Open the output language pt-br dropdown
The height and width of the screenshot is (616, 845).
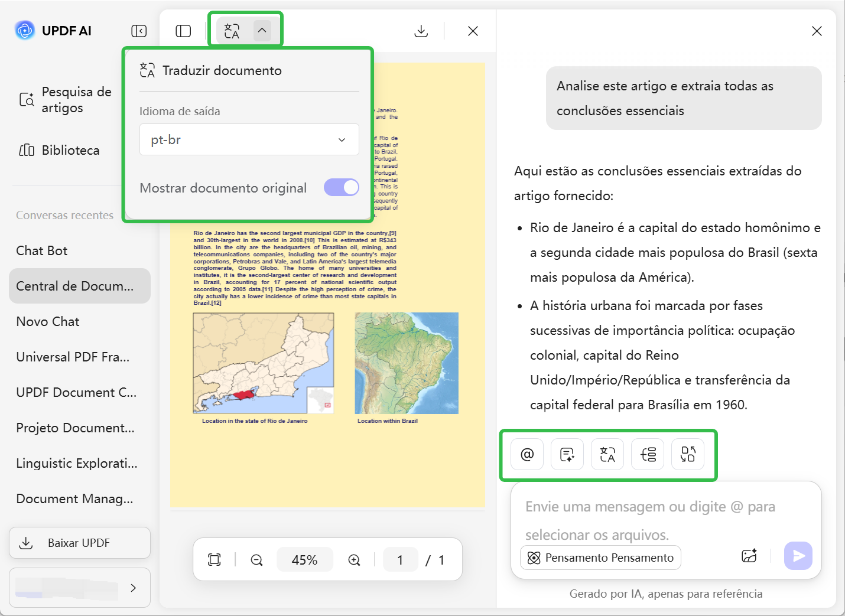249,139
